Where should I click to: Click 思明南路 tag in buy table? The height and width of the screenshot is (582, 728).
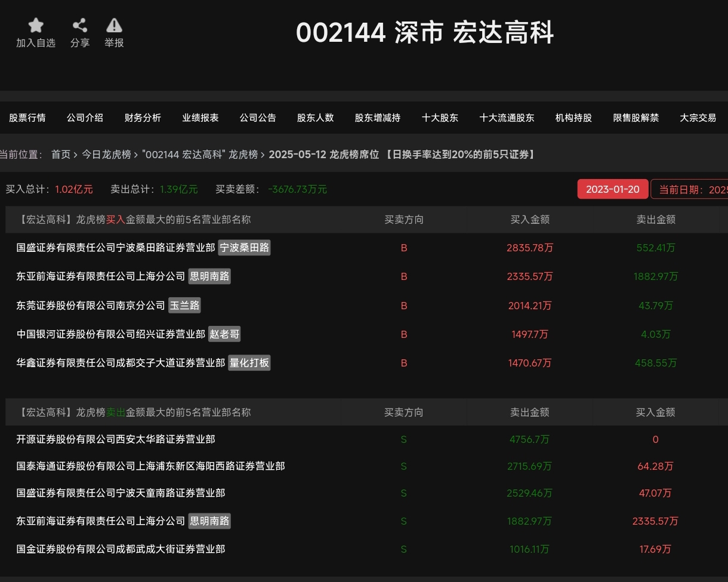tap(209, 276)
